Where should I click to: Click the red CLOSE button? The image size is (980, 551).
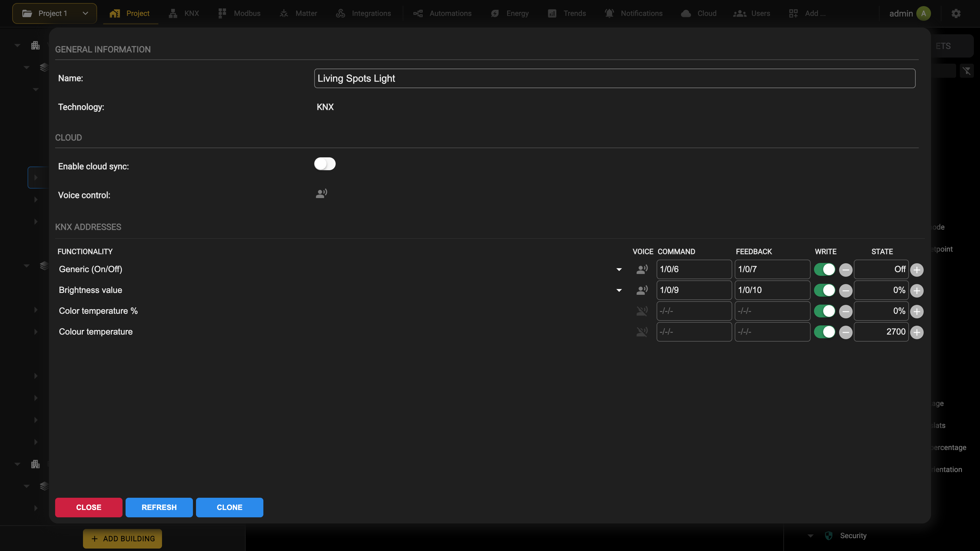89,507
